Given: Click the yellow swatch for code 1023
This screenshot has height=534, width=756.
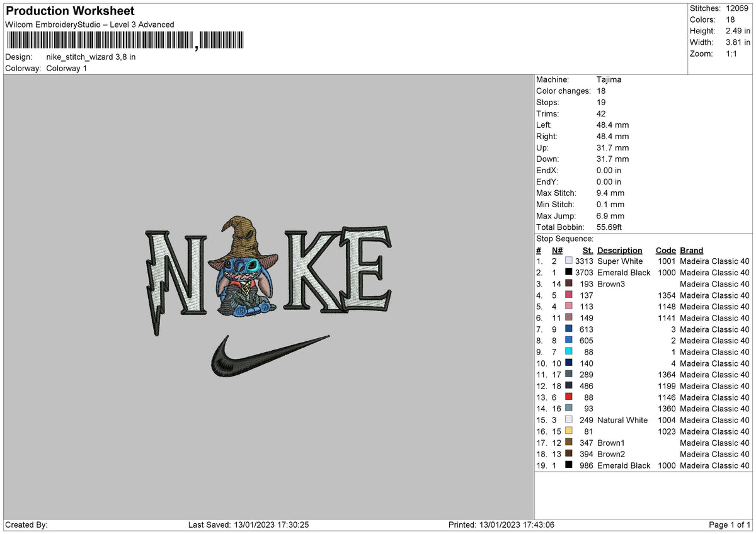Looking at the screenshot, I should (x=569, y=431).
